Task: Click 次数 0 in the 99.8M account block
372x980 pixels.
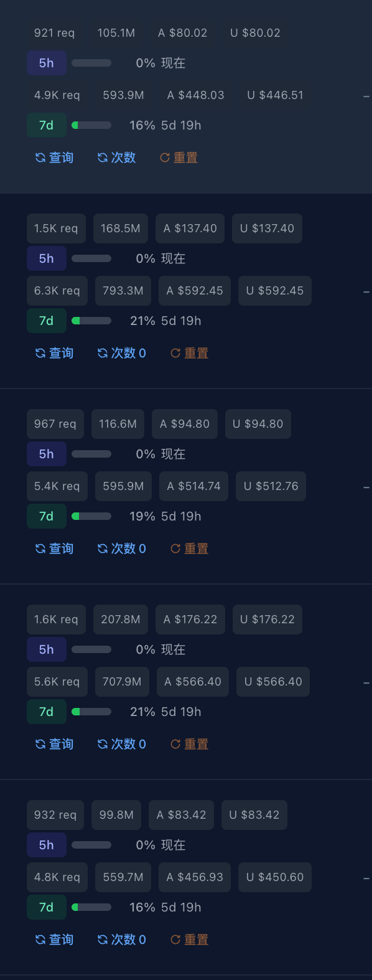Action: [122, 940]
